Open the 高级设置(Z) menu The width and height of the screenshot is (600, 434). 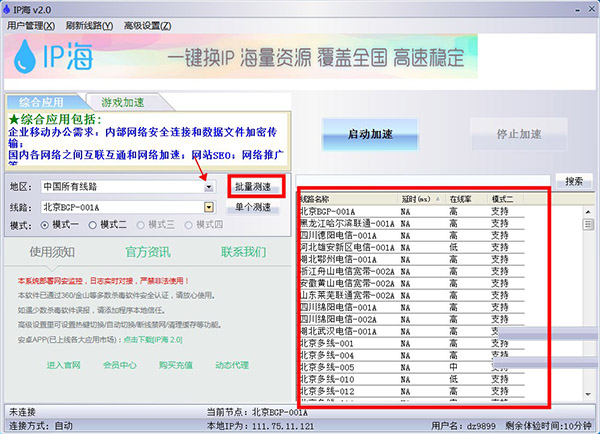pos(147,26)
